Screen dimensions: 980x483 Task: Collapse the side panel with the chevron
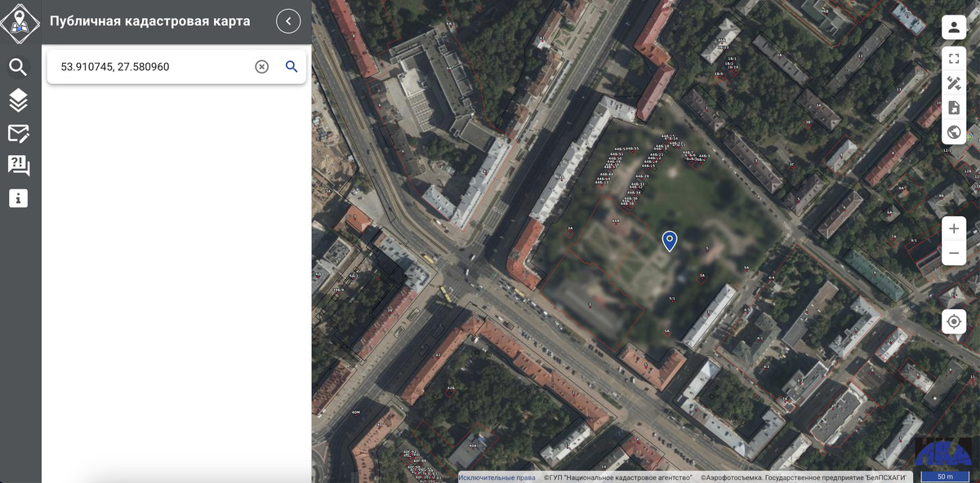[x=288, y=21]
